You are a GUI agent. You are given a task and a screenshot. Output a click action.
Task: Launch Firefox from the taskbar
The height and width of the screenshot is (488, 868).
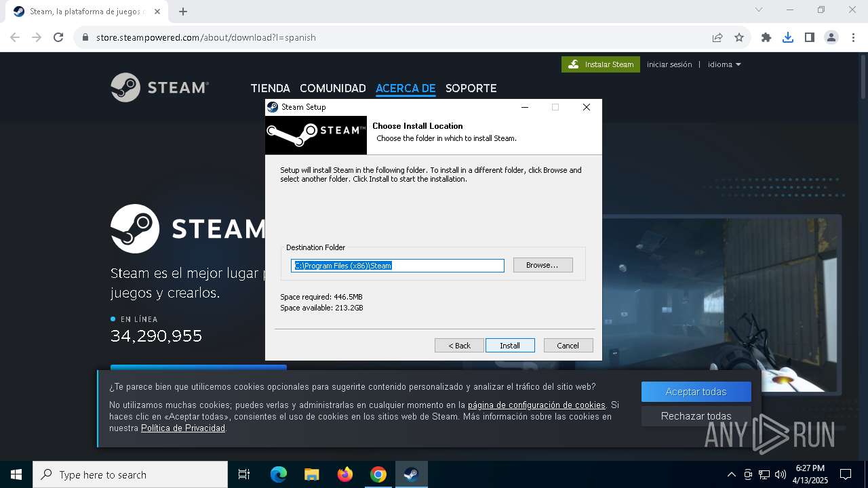coord(345,474)
